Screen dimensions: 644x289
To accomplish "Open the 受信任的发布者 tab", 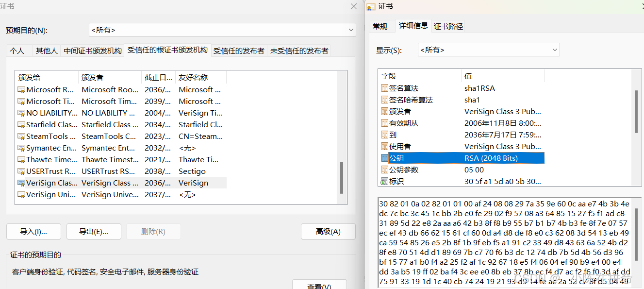I will (x=239, y=51).
